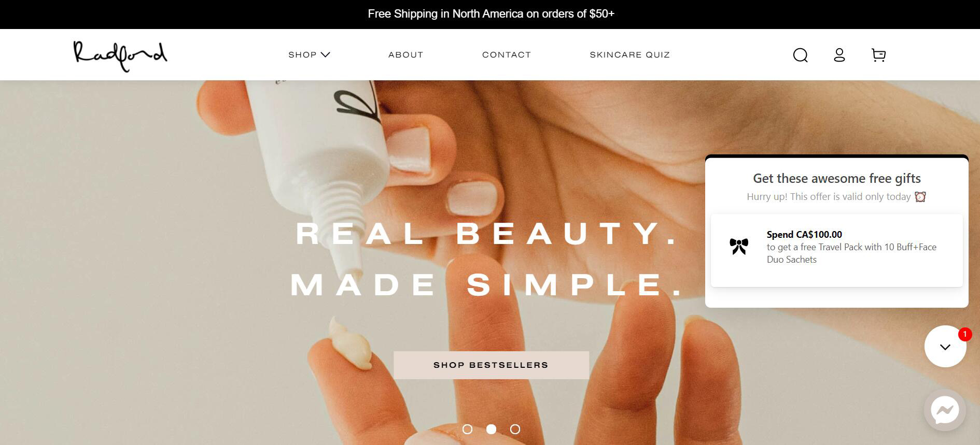Image resolution: width=980 pixels, height=445 pixels.
Task: Select the first carousel slide dot
Action: click(467, 429)
